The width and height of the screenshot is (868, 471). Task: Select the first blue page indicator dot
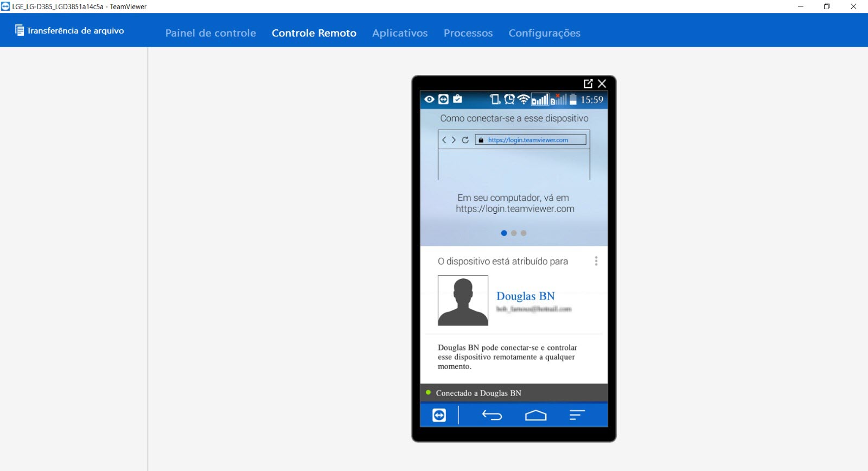504,233
